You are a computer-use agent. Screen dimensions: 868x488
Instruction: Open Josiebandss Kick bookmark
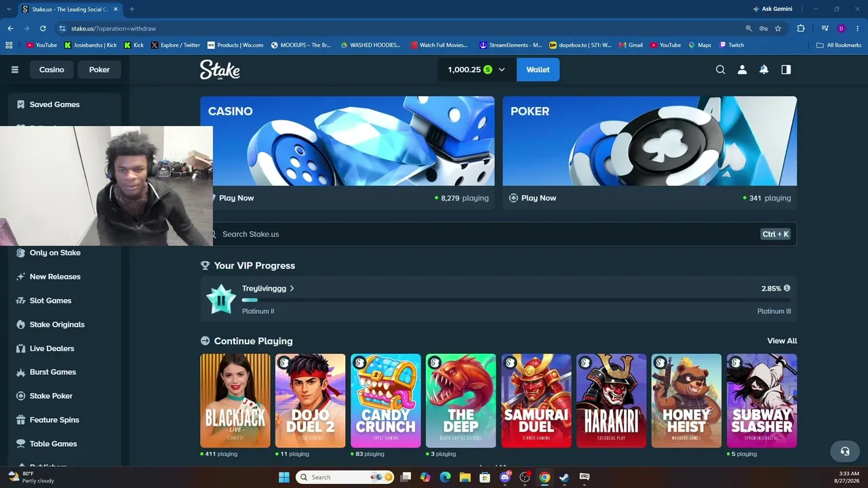(91, 45)
